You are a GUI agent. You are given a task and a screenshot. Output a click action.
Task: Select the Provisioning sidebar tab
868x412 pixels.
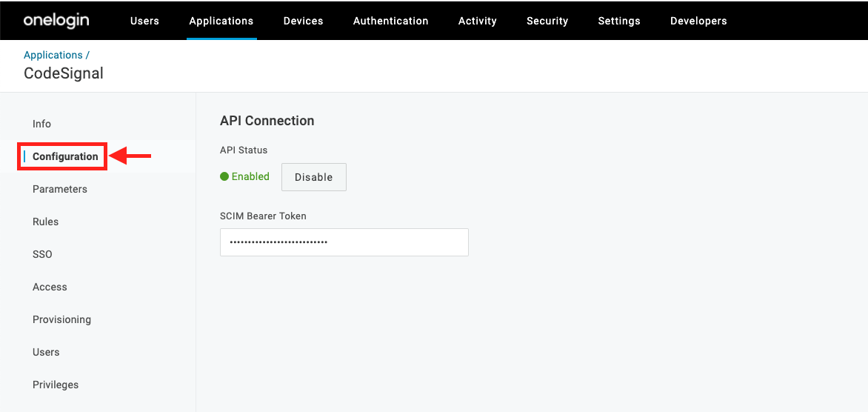coord(62,320)
